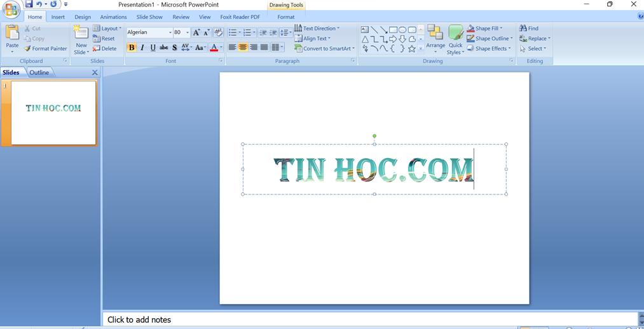Click the Format Painter brush icon

tap(27, 48)
